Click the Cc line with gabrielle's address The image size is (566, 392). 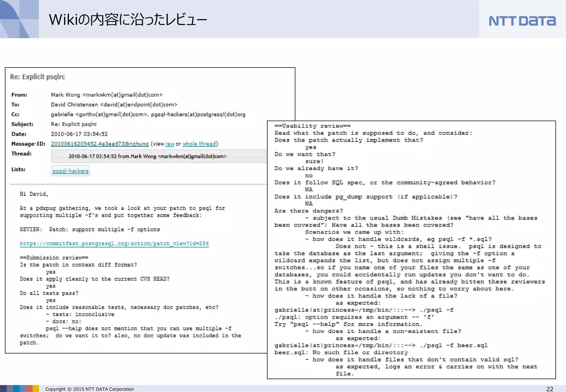tap(148, 114)
